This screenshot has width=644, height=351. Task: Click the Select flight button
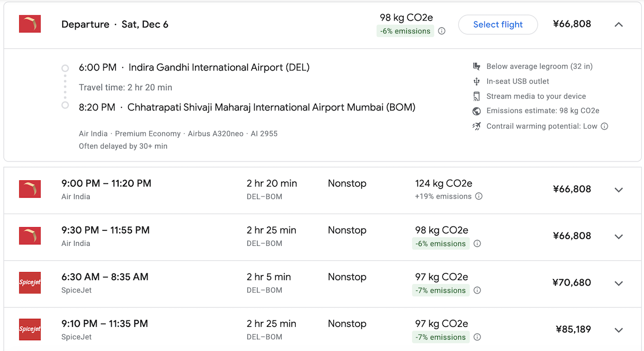point(497,25)
